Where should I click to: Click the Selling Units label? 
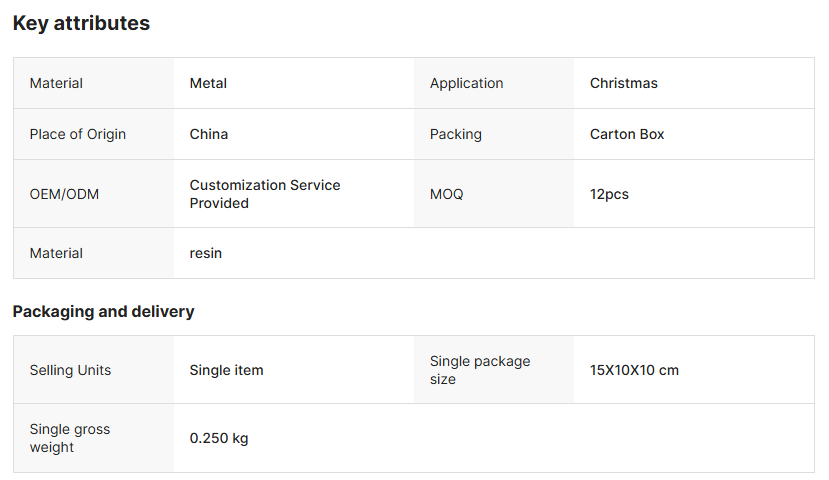70,370
